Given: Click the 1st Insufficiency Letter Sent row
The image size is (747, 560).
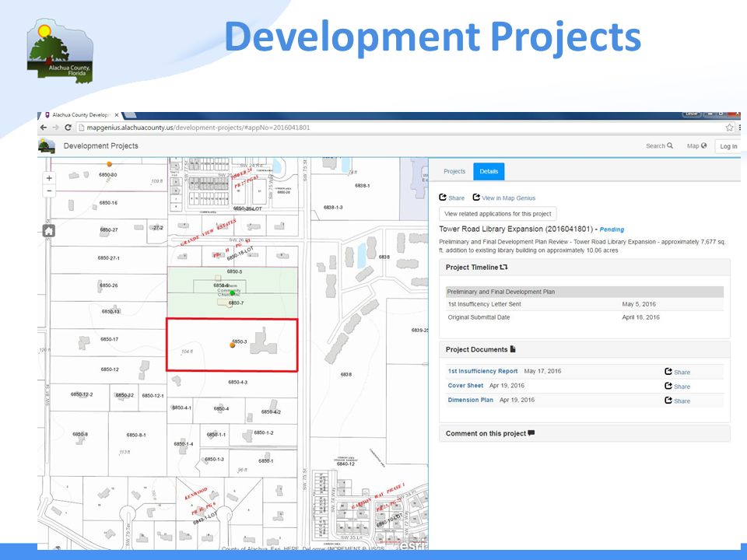Looking at the screenshot, I should coord(584,304).
